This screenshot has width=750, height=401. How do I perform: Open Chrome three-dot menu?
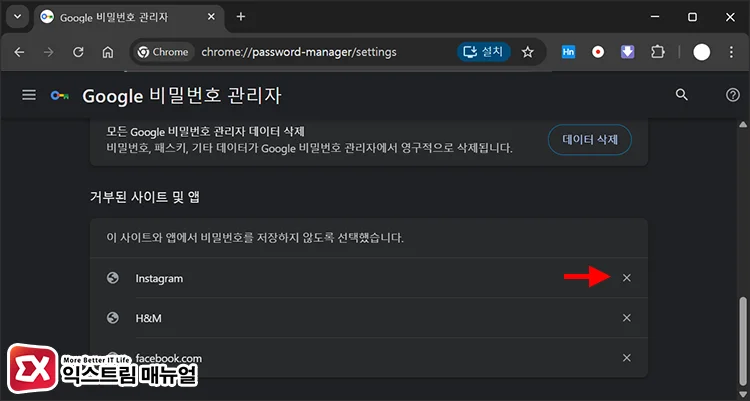731,52
